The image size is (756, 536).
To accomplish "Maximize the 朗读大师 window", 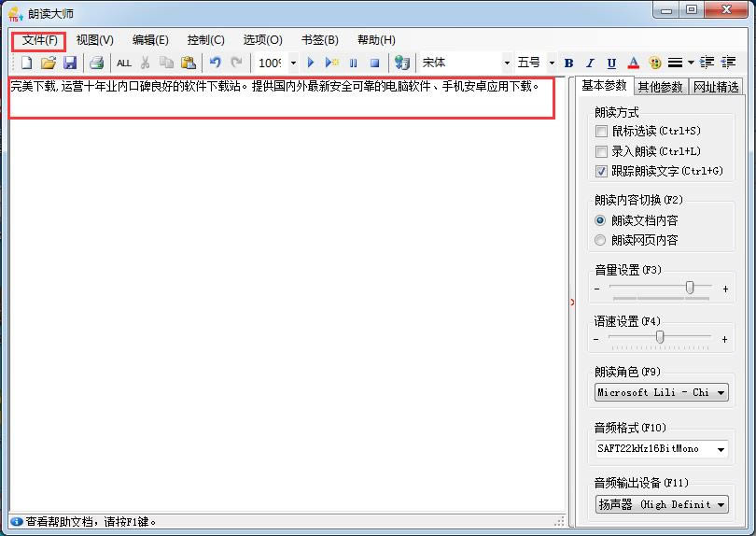I will point(692,9).
